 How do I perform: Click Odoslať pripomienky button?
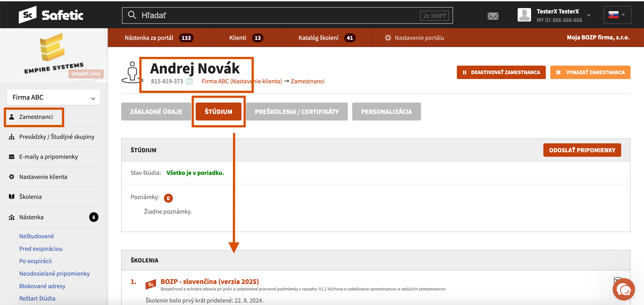[582, 150]
